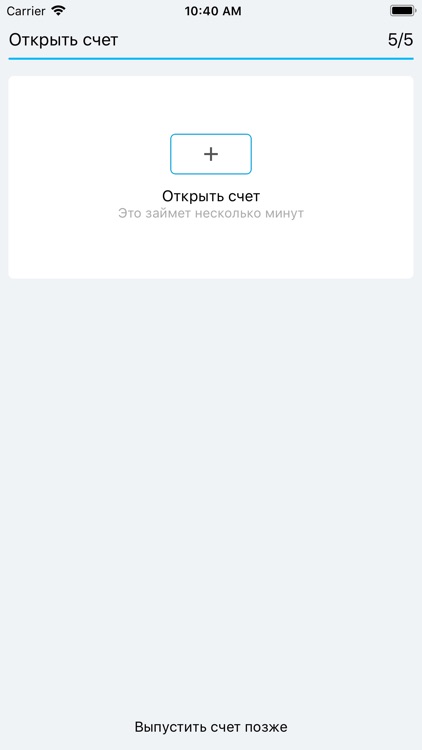Click the left end of the progress bar
This screenshot has height=750, width=422.
coord(12,59)
